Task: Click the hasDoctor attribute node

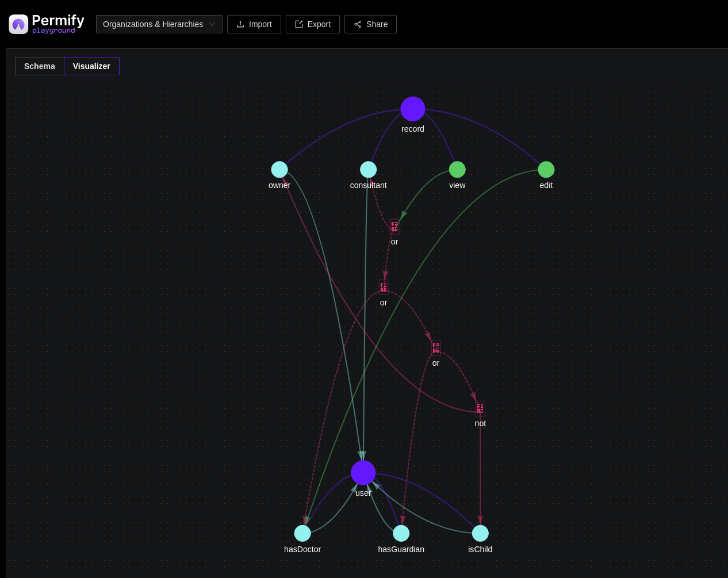Action: tap(302, 533)
